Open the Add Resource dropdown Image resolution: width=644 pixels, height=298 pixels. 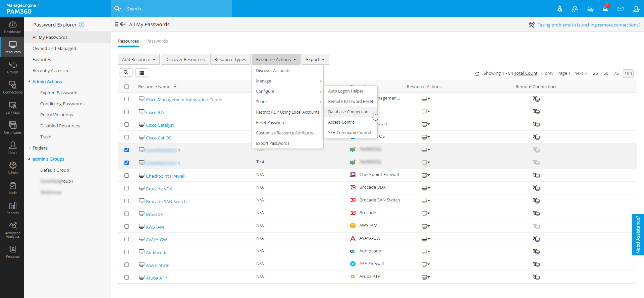coord(139,59)
